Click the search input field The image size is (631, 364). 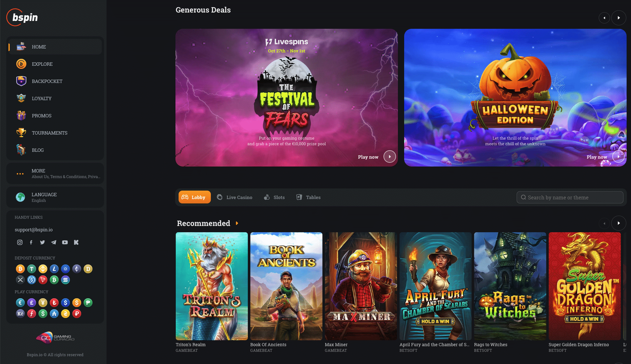(570, 197)
